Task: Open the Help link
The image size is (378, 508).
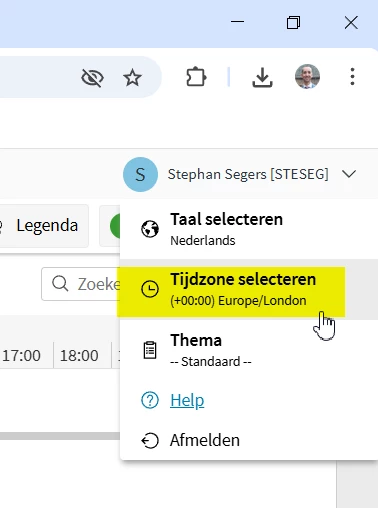Action: coord(187,400)
